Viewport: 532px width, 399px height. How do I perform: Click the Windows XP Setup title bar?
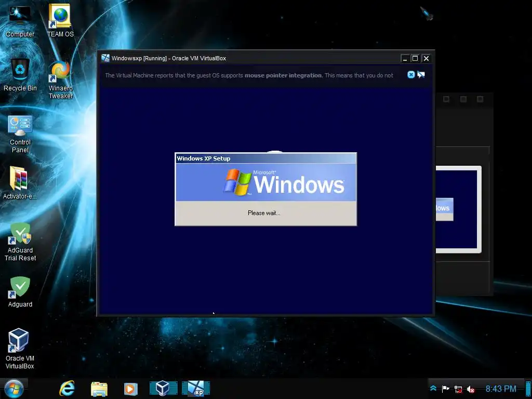(265, 158)
